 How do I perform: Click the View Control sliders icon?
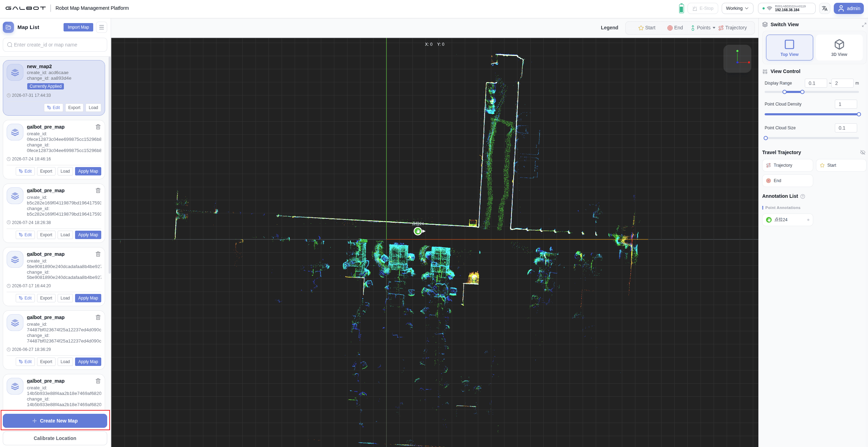(765, 72)
